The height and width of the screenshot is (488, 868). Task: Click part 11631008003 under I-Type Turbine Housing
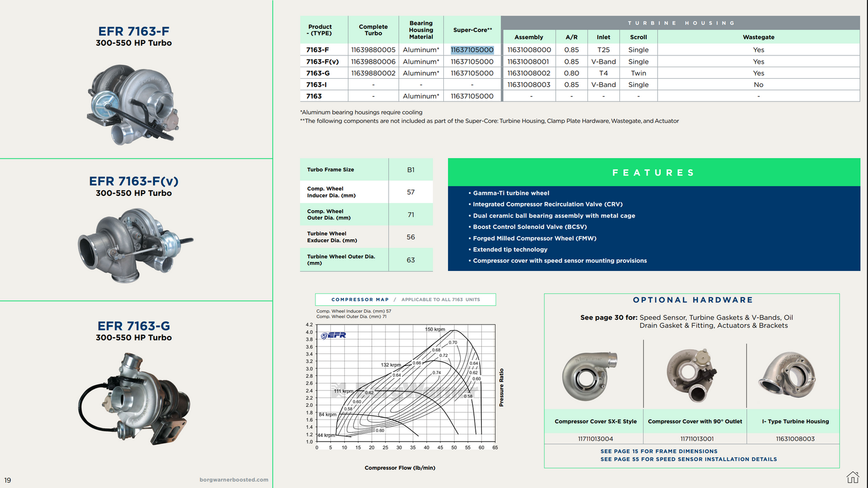[796, 439]
